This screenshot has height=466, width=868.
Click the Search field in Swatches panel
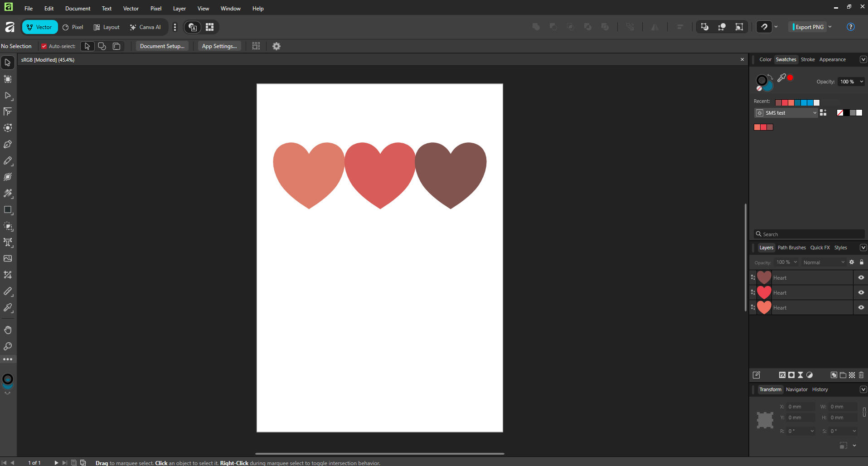click(x=809, y=234)
